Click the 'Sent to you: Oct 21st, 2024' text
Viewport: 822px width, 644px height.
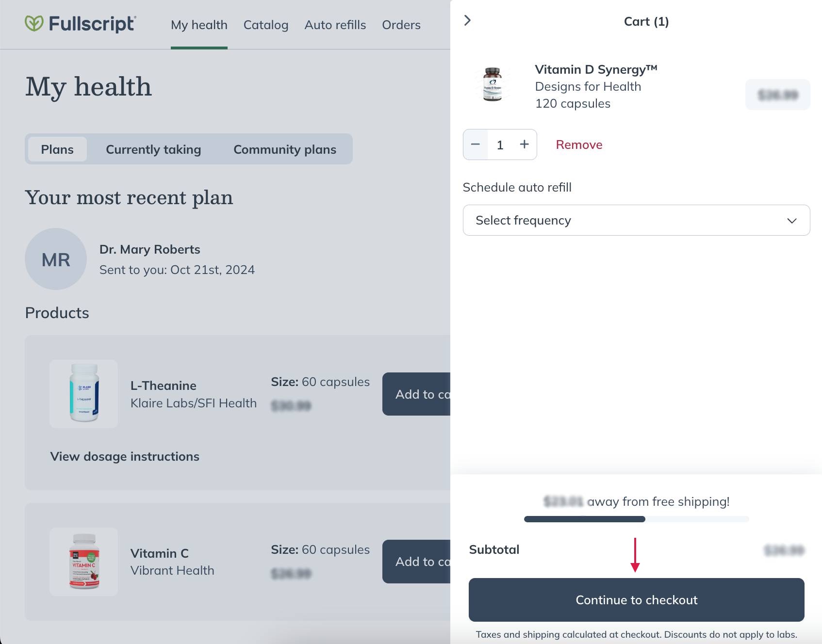click(x=177, y=270)
